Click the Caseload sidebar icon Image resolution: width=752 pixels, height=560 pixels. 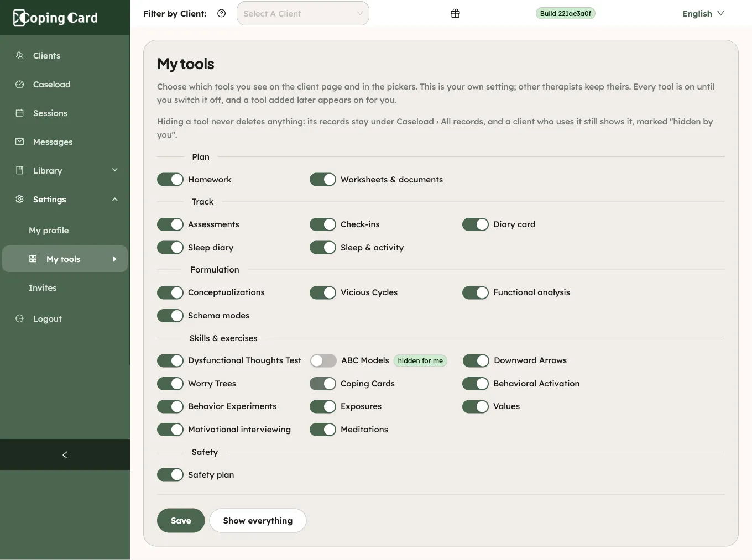point(20,84)
